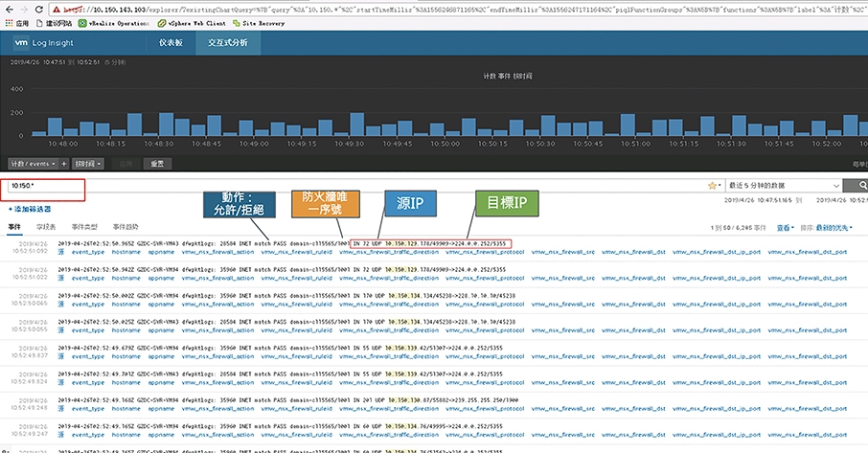Click the 源 source icon for event 10:52:50.065

point(61,304)
